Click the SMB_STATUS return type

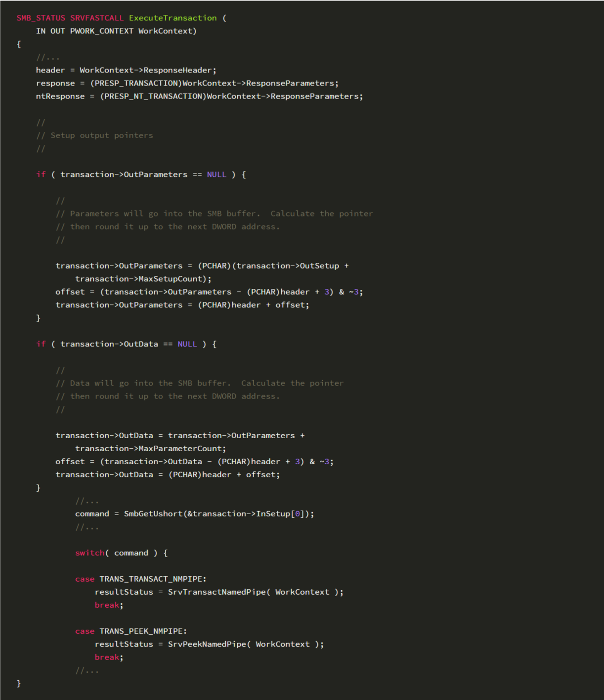(41, 18)
